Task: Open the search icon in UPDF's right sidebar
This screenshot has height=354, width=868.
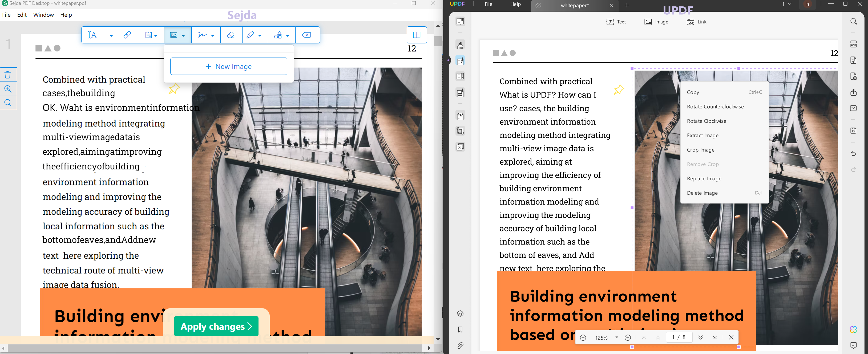Action: (854, 21)
